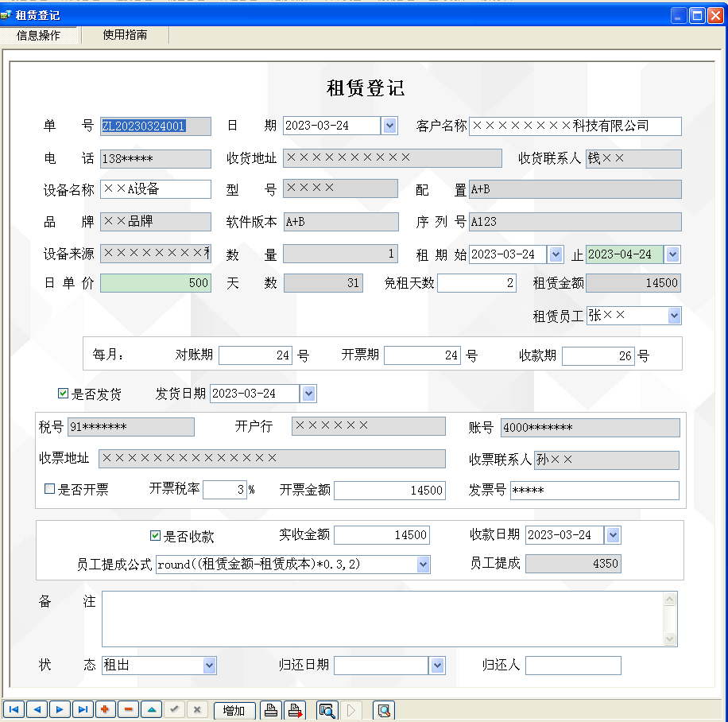Screen dimensions: 728x722
Task: Toggle the 是否收款 checkbox
Action: (x=155, y=536)
